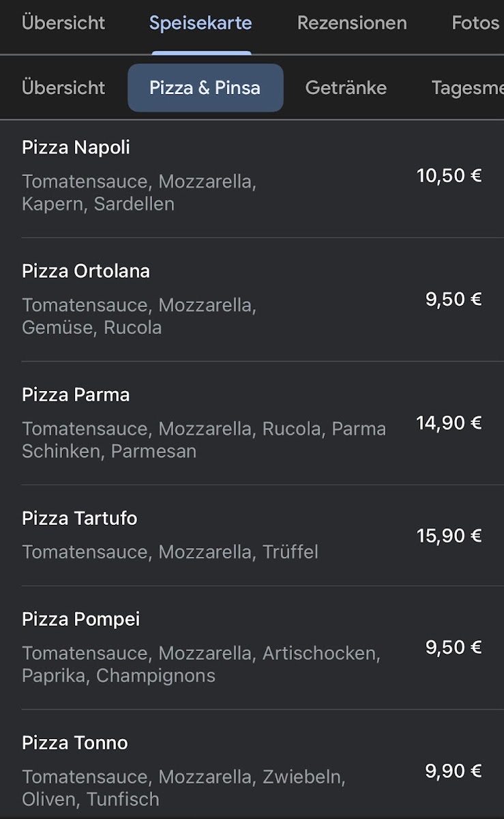Switch to the Speisekarte tab
504x819 pixels.
click(x=201, y=23)
